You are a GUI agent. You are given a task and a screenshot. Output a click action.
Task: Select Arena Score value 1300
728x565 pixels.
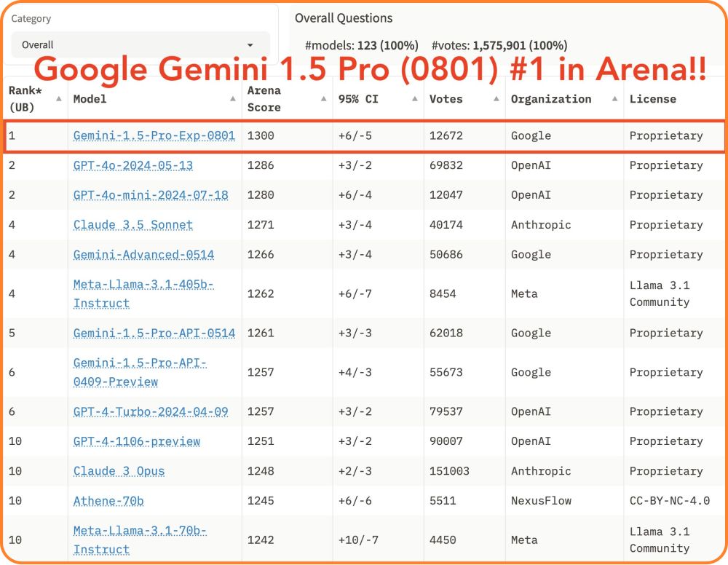point(261,135)
